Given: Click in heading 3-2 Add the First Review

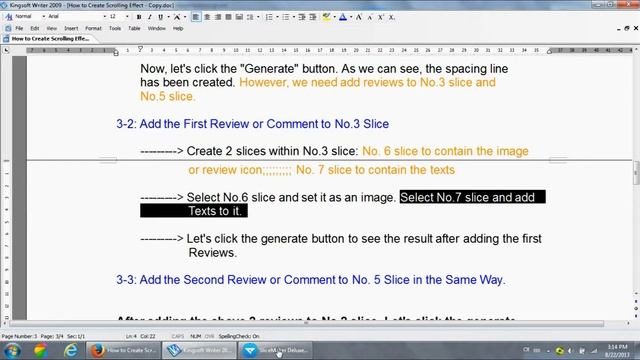Looking at the screenshot, I should coord(252,124).
